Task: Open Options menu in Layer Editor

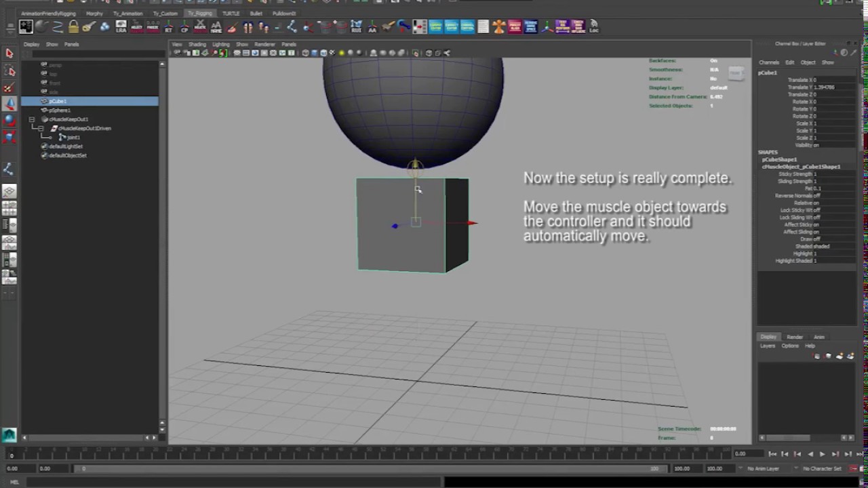Action: pos(790,346)
